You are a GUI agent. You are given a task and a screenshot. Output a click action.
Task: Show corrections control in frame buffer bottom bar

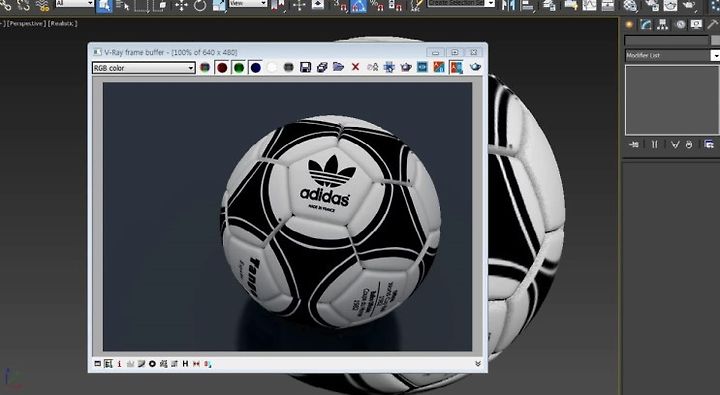[97, 364]
